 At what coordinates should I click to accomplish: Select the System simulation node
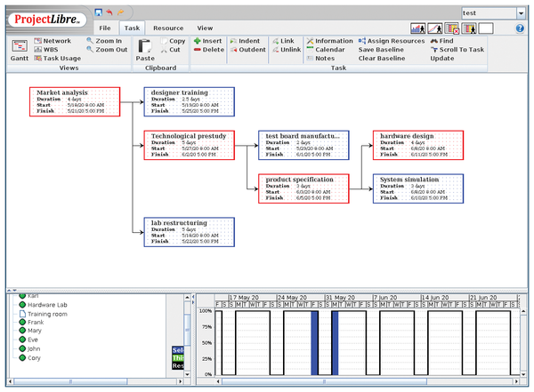pos(418,188)
